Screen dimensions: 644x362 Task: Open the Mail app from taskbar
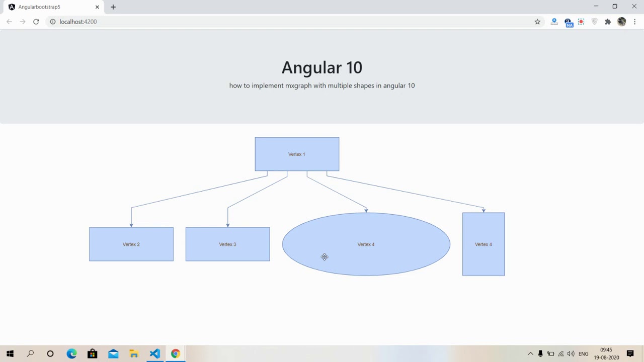point(113,353)
